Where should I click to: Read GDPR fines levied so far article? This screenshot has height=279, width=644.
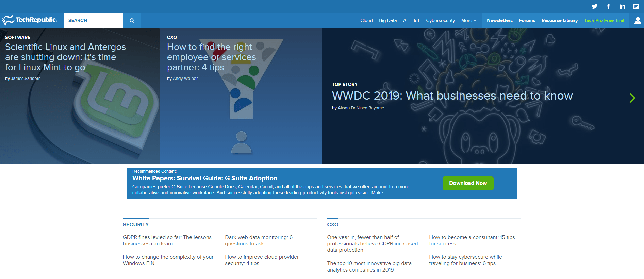click(x=167, y=240)
